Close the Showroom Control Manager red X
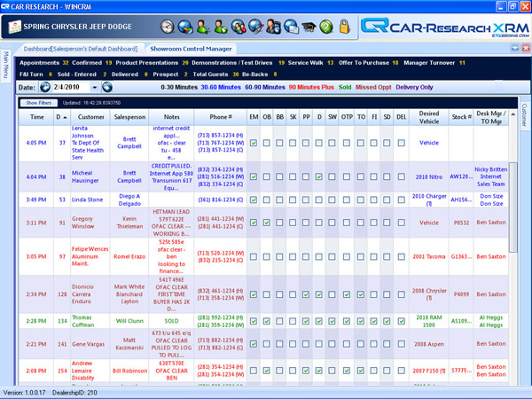Screen dimensions: 532x399 pyautogui.click(x=526, y=48)
